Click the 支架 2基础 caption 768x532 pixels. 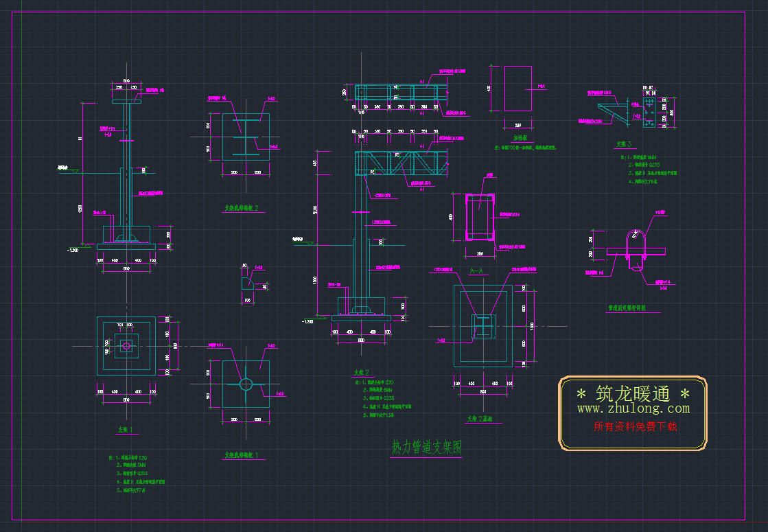pos(481,418)
